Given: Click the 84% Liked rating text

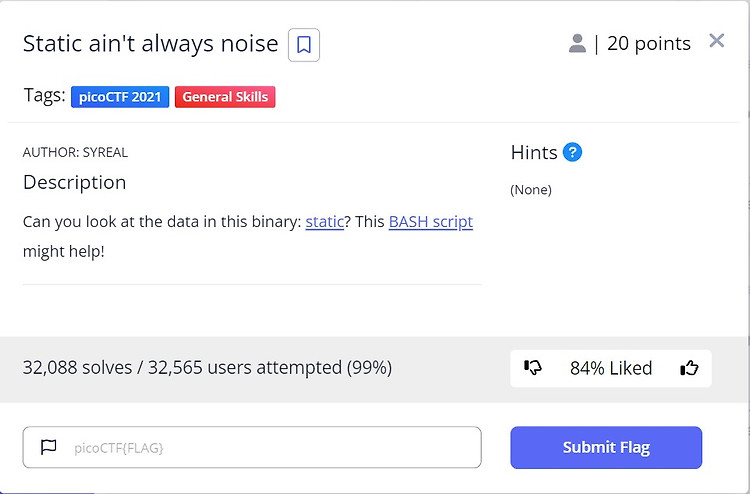Looking at the screenshot, I should [611, 368].
